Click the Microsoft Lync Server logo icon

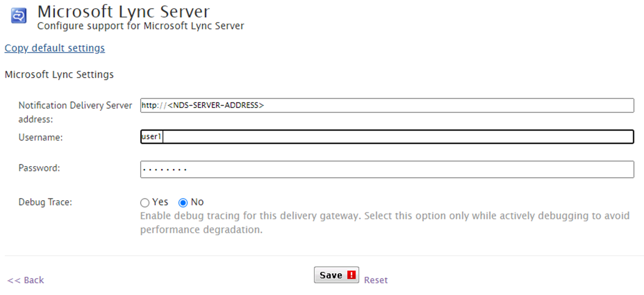(19, 16)
